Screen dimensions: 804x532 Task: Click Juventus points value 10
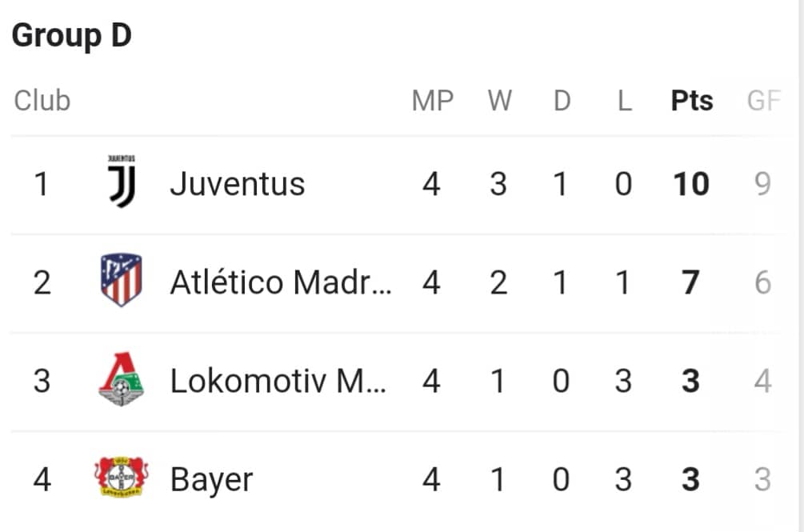tap(691, 184)
